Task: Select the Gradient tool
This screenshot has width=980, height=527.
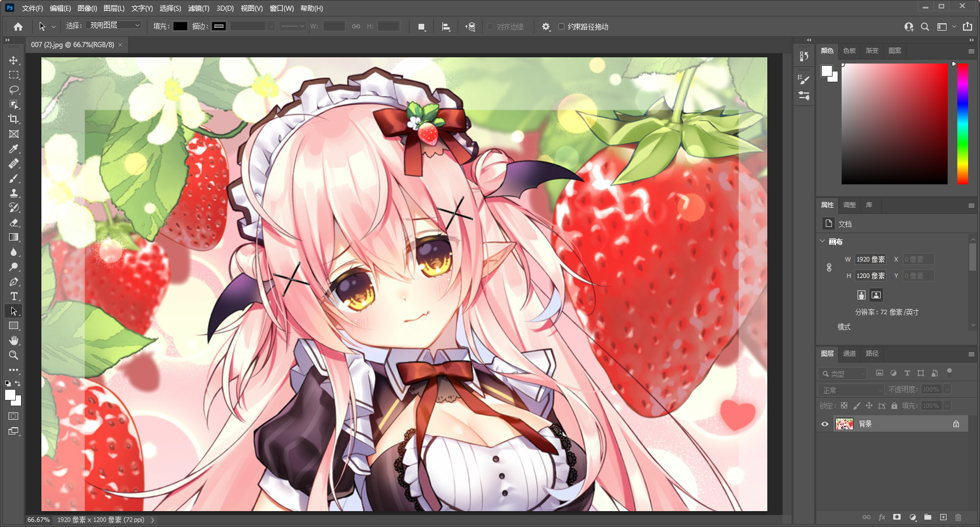Action: [14, 237]
